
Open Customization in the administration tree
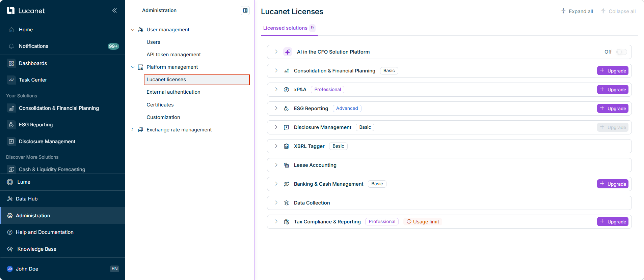click(163, 117)
